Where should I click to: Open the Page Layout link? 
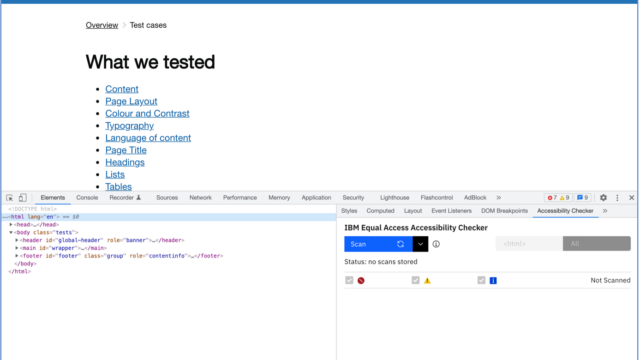click(x=131, y=101)
